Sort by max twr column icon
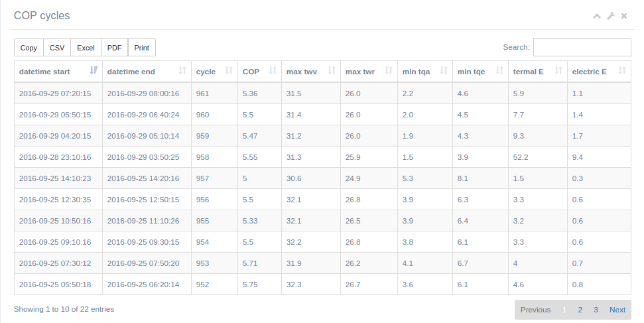Image resolution: width=644 pixels, height=323 pixels. (389, 71)
